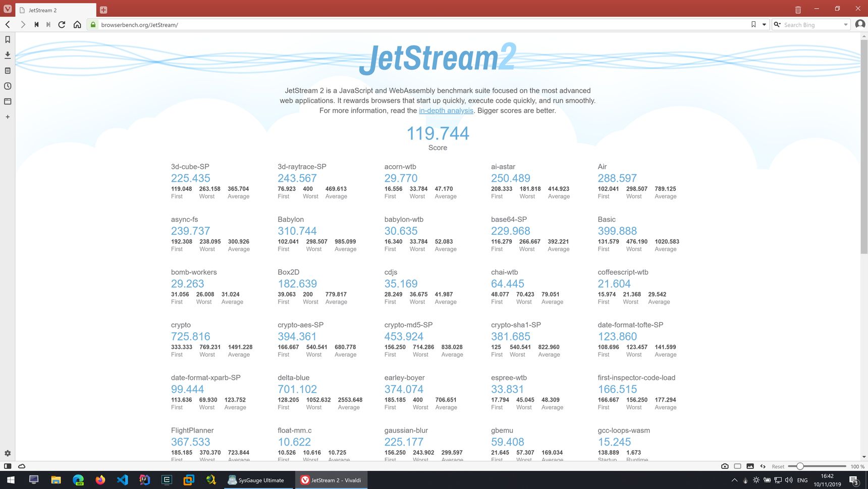Open the Windows Start menu
The image size is (868, 489).
pyautogui.click(x=11, y=480)
